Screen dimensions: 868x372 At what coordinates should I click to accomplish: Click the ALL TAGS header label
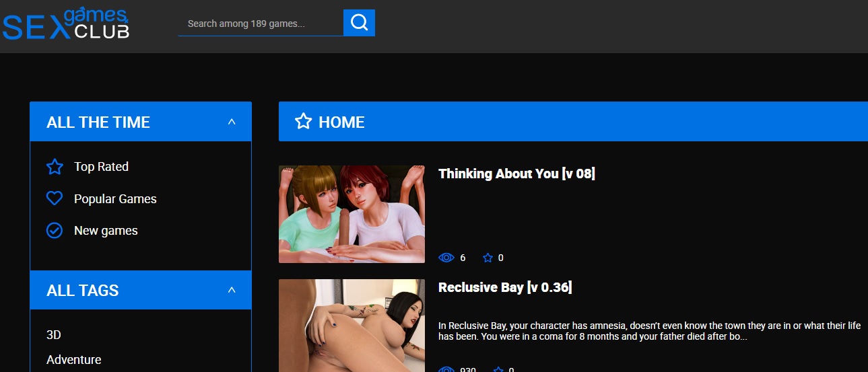[83, 291]
